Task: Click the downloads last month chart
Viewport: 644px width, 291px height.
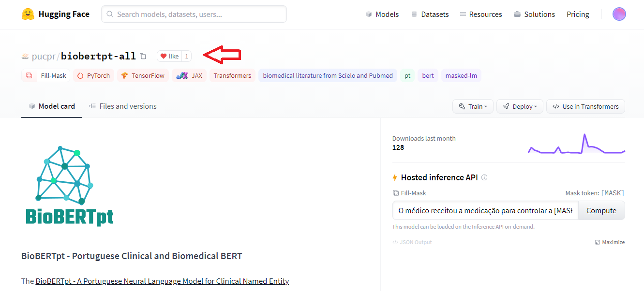Action: coord(576,144)
